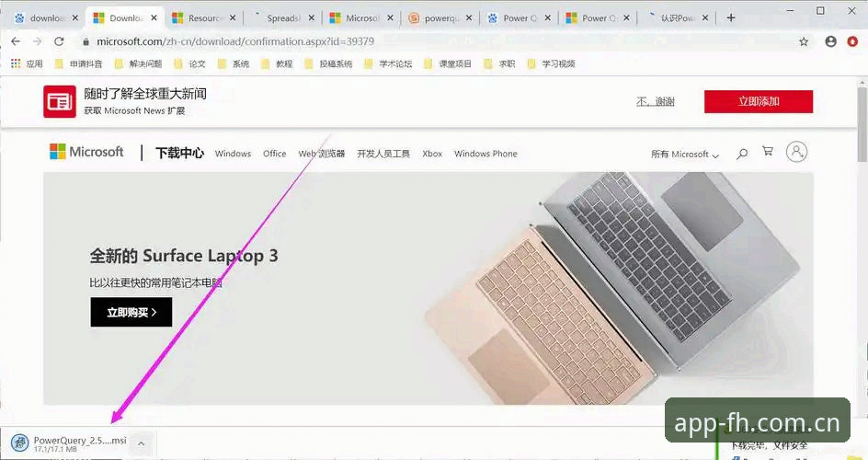
Task: Go back using the browser back arrow
Action: click(16, 41)
